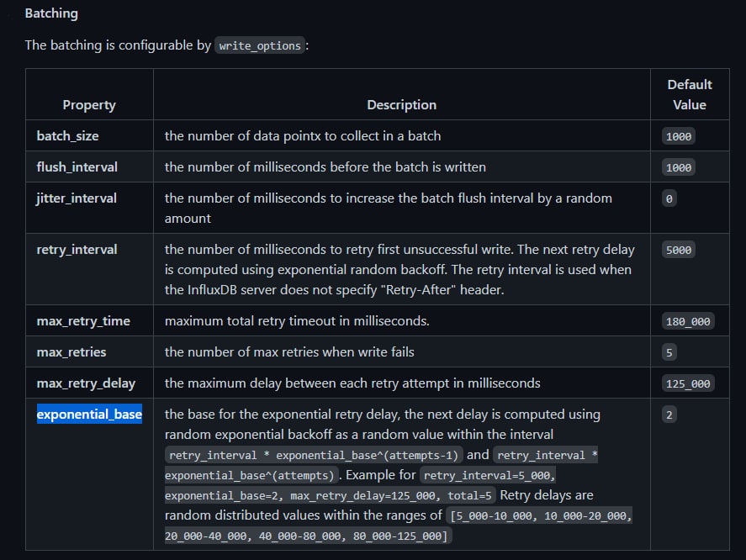Click the retry_interval property name
The width and height of the screenshot is (746, 560).
point(77,250)
